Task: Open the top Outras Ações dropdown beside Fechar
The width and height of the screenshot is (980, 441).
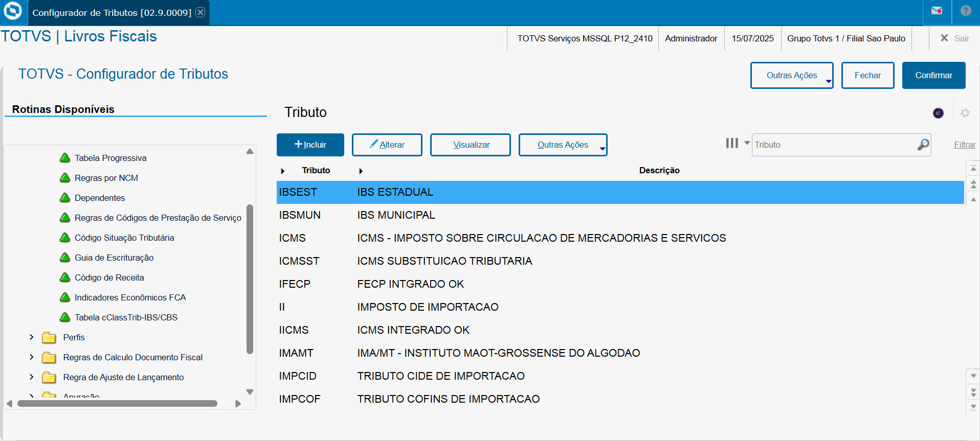Action: click(x=792, y=75)
